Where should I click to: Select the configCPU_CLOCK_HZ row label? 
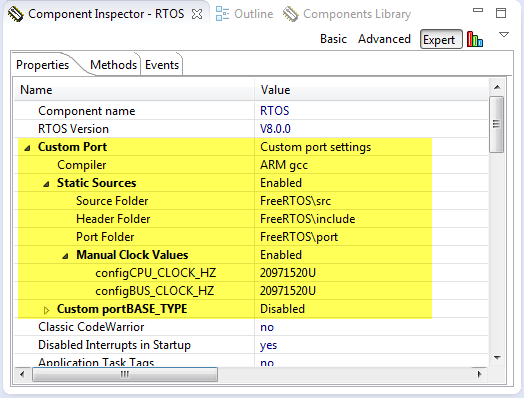point(155,273)
